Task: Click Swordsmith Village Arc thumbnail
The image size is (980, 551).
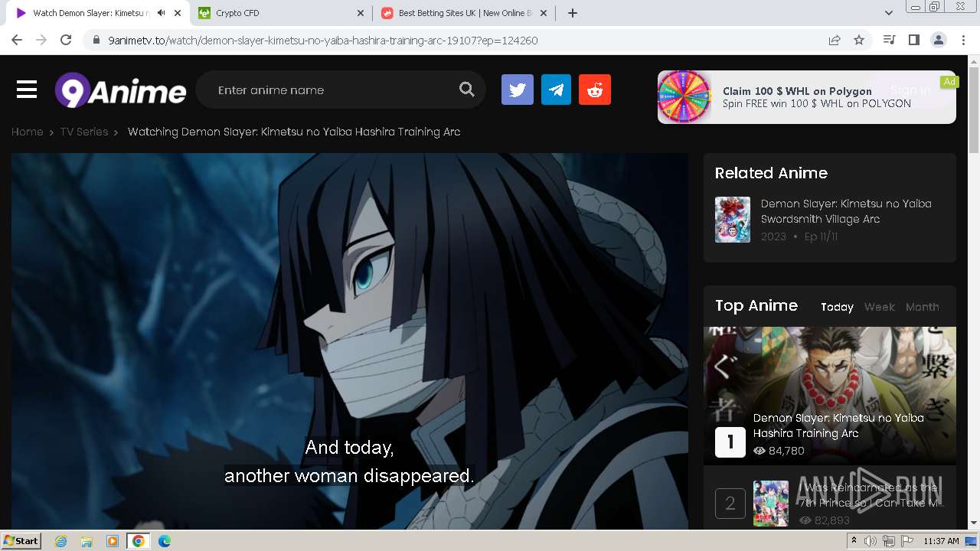Action: 733,220
